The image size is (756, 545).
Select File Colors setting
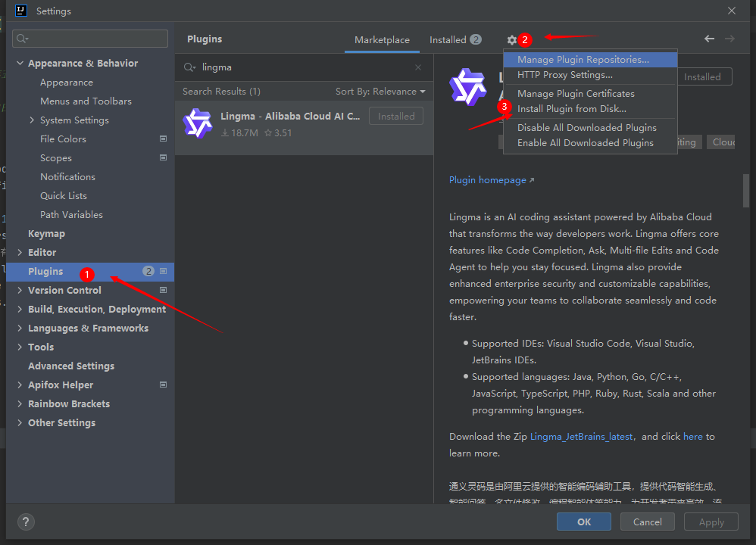pos(63,139)
